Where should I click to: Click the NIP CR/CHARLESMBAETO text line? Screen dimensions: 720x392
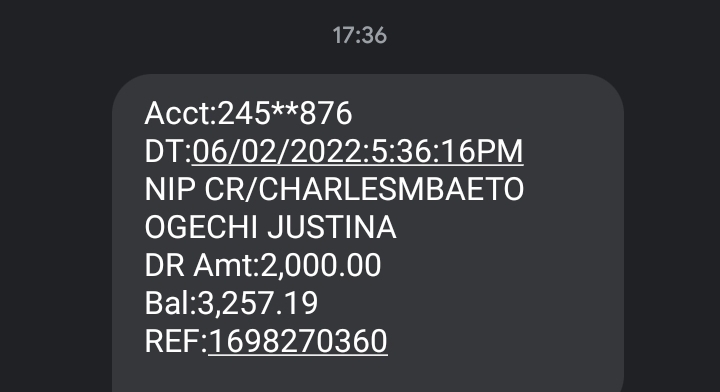click(334, 190)
